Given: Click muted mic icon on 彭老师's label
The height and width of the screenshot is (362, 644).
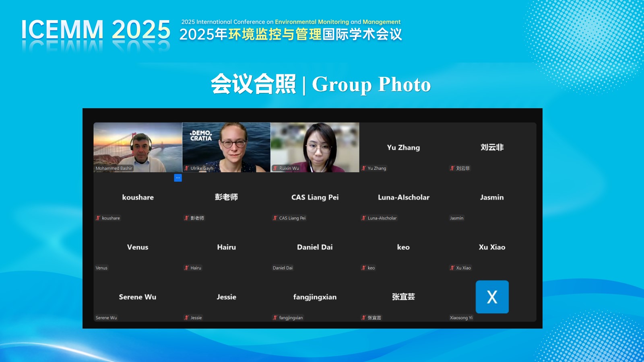Looking at the screenshot, I should tap(186, 218).
